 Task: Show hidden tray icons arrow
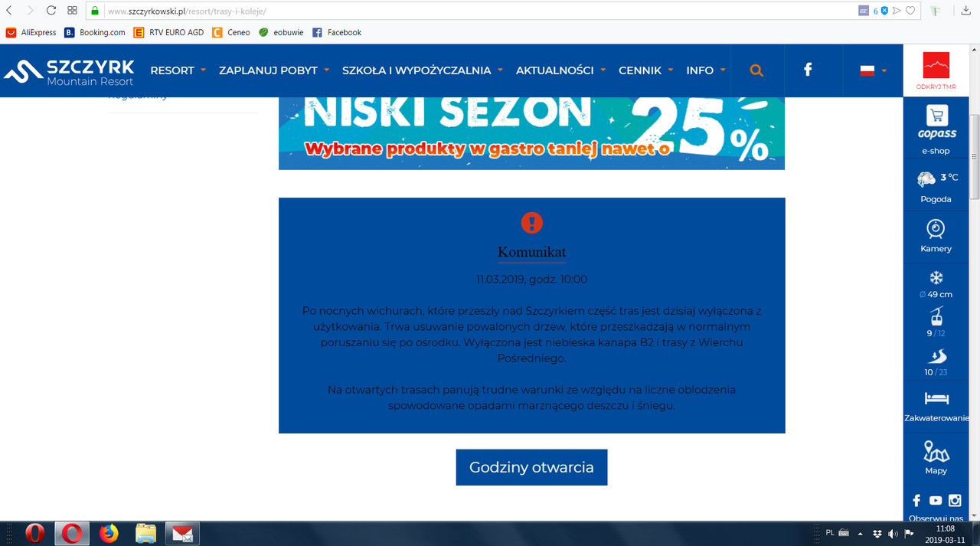859,533
